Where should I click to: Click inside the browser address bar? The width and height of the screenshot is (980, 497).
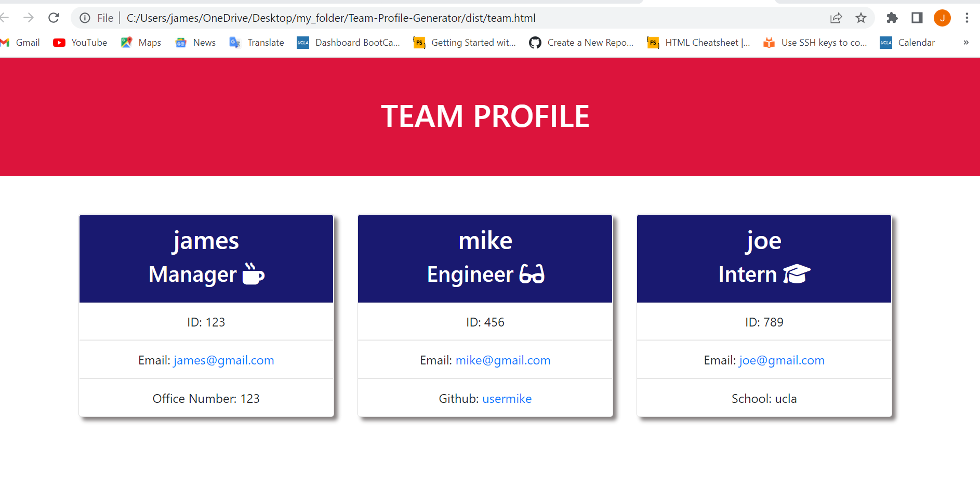[x=364, y=18]
